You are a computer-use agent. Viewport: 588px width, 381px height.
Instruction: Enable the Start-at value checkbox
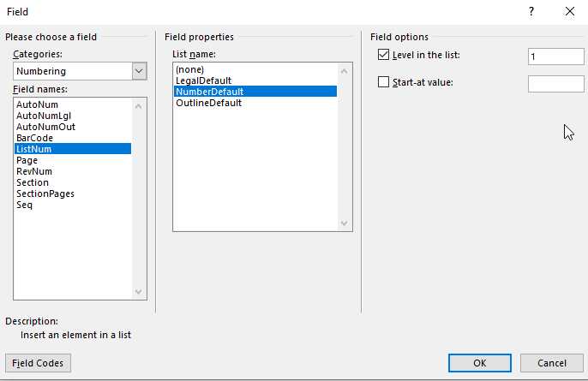(x=383, y=82)
